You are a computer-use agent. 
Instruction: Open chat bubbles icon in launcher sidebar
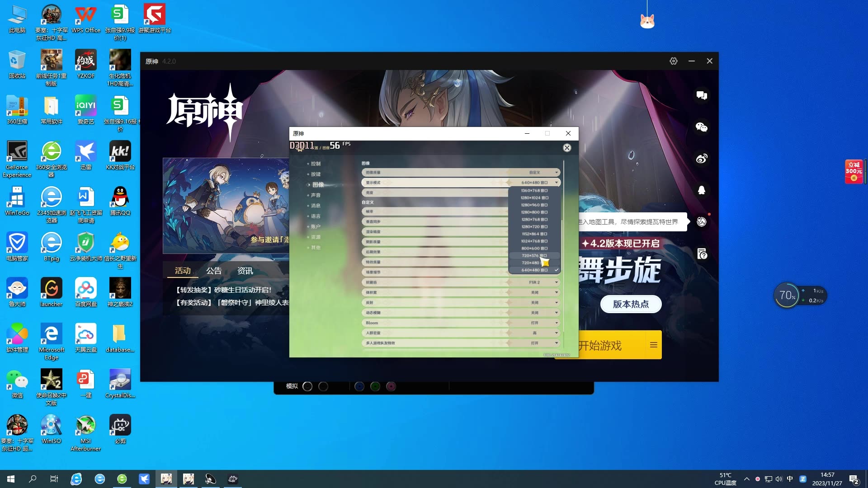(x=702, y=95)
